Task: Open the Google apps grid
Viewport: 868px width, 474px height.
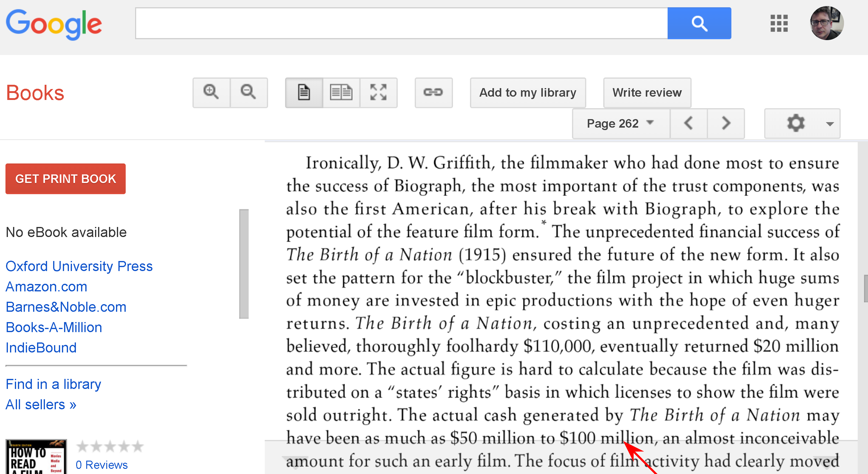Action: tap(779, 23)
